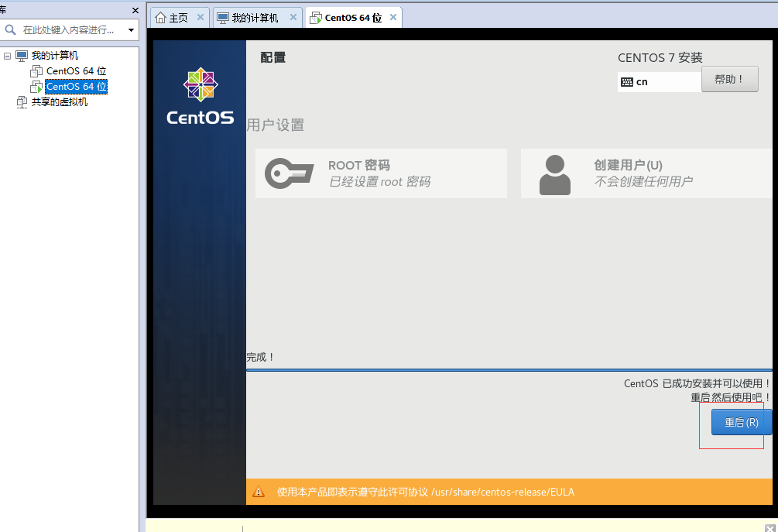
Task: Click text CentOS 已成功安装并可以使用!
Action: 697,383
